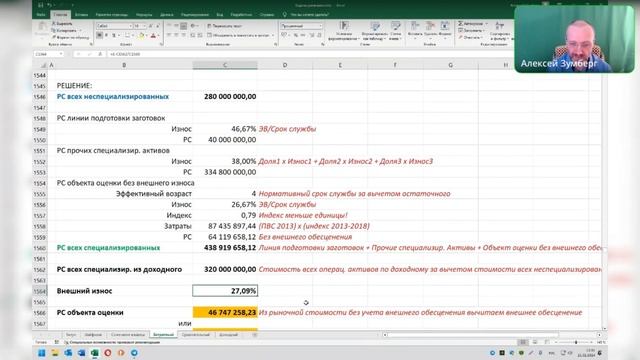Switch to Insert (Вставка) ribbon tab
This screenshot has width=640, height=360.
pos(81,14)
